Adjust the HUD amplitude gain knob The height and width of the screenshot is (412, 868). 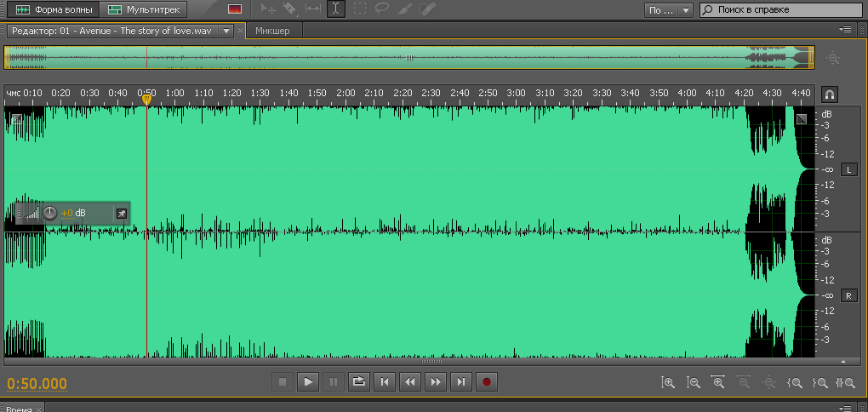pos(50,213)
